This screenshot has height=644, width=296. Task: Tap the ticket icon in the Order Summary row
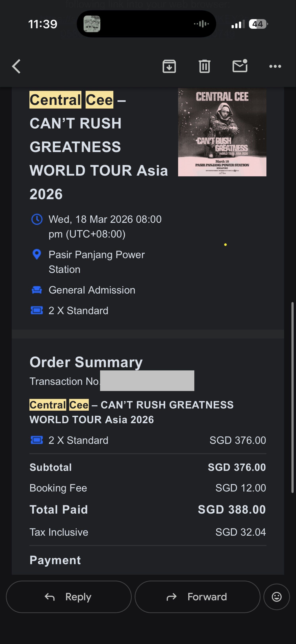pyautogui.click(x=37, y=440)
